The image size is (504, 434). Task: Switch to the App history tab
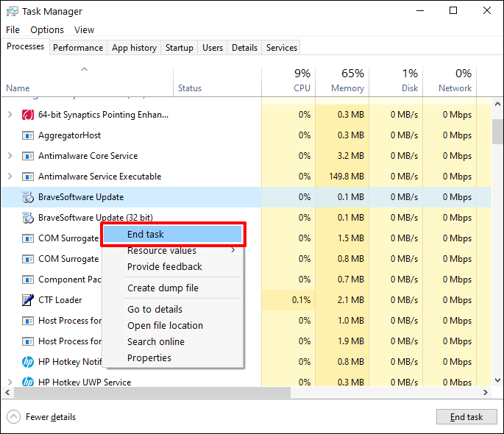[x=134, y=48]
